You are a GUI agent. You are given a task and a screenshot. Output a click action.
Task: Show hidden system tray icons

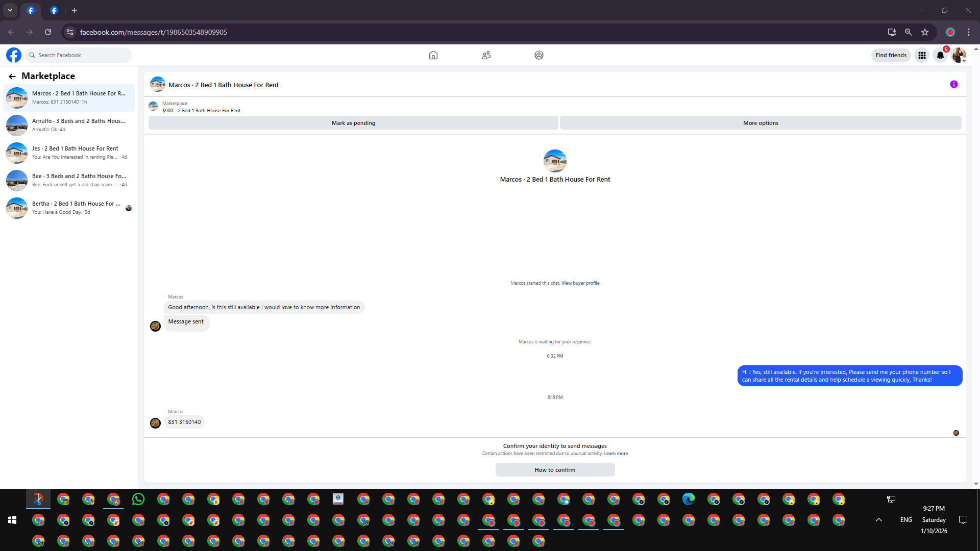(878, 520)
